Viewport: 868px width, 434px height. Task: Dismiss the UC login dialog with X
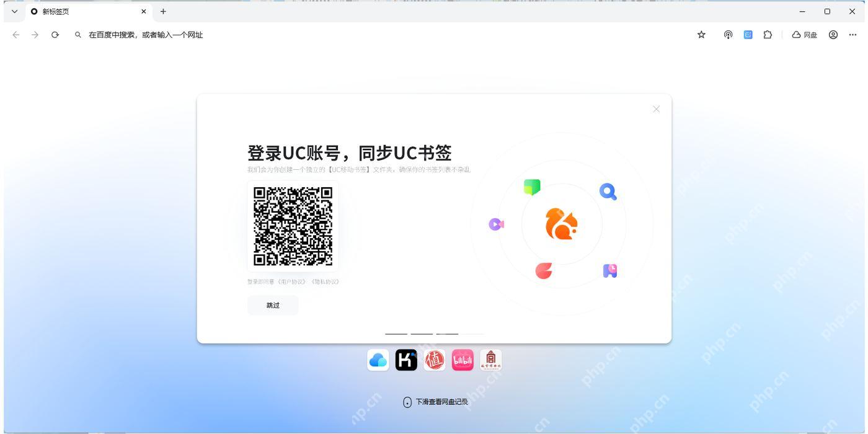click(656, 109)
